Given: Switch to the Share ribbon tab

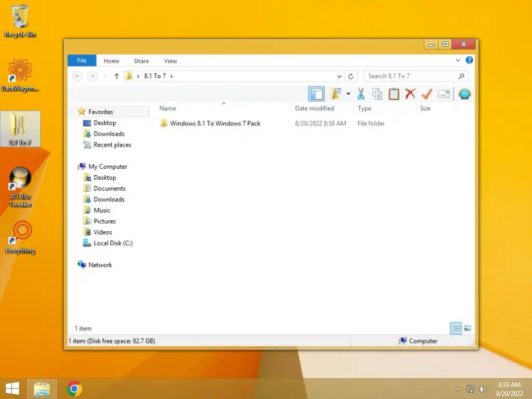Looking at the screenshot, I should pyautogui.click(x=141, y=61).
